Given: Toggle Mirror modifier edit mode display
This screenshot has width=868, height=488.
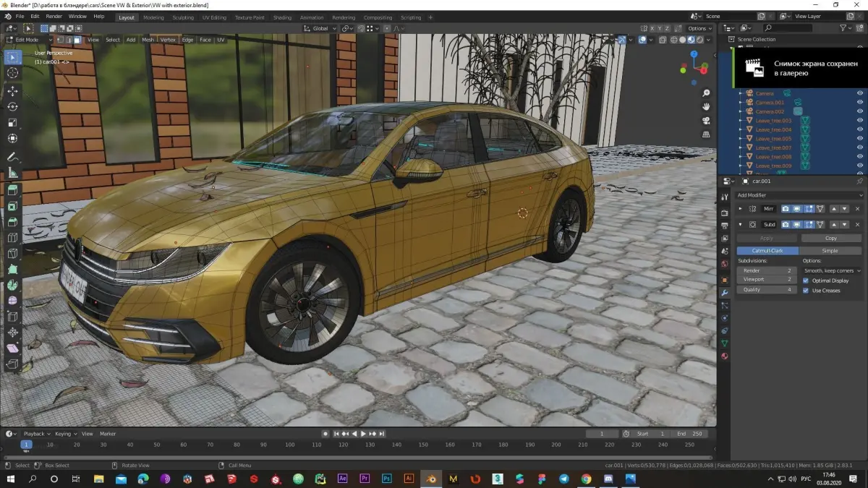Looking at the screenshot, I should point(809,208).
